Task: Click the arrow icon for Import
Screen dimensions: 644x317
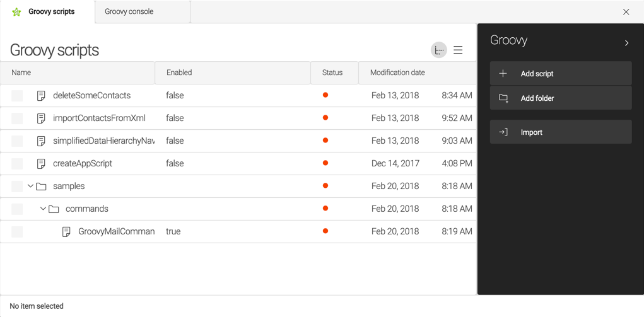Action: [503, 132]
